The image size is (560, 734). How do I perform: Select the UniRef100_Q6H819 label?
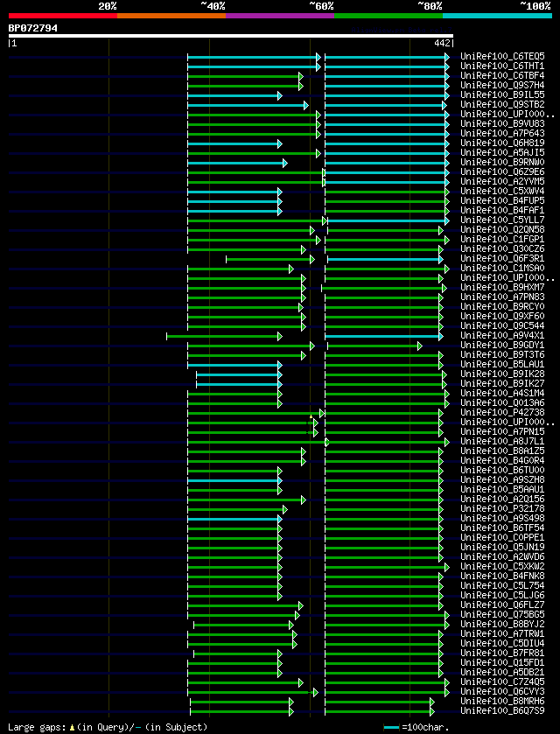coord(502,143)
